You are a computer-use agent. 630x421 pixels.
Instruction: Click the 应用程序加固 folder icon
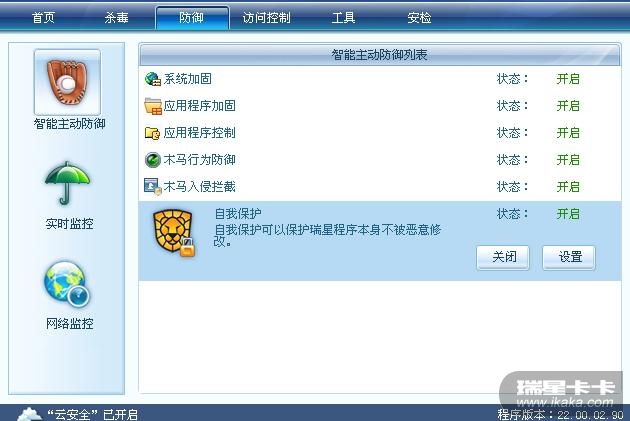153,106
